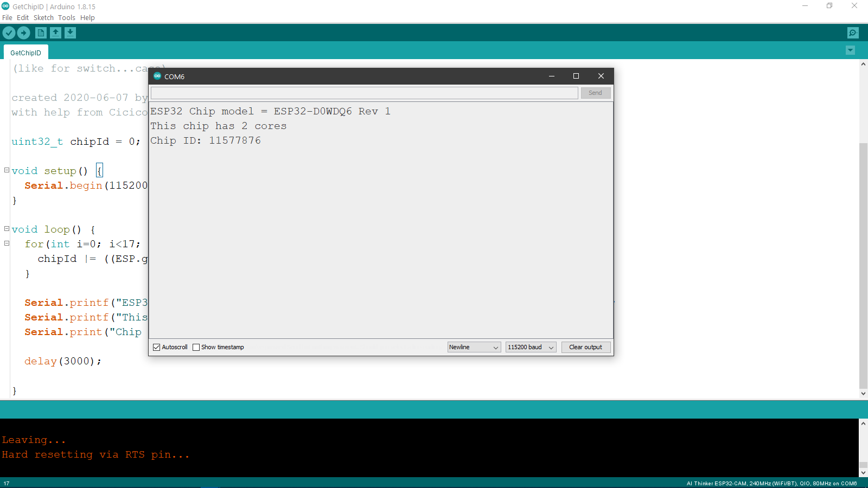Click the 'uint32_t chipId = 0;' code line
This screenshot has width=868, height=488.
pyautogui.click(x=76, y=142)
